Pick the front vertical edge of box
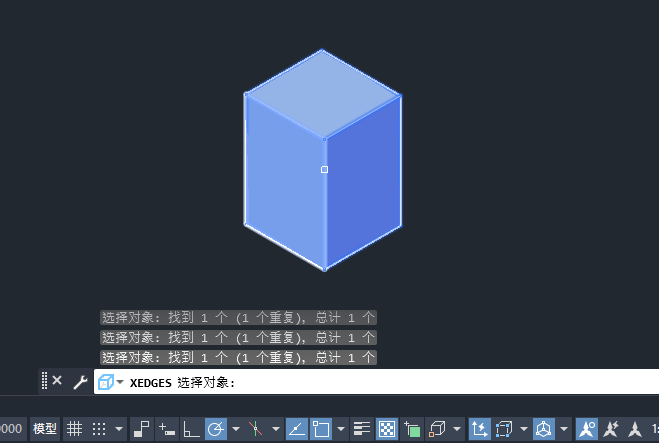Screen dimensions: 659x443 (324, 204)
